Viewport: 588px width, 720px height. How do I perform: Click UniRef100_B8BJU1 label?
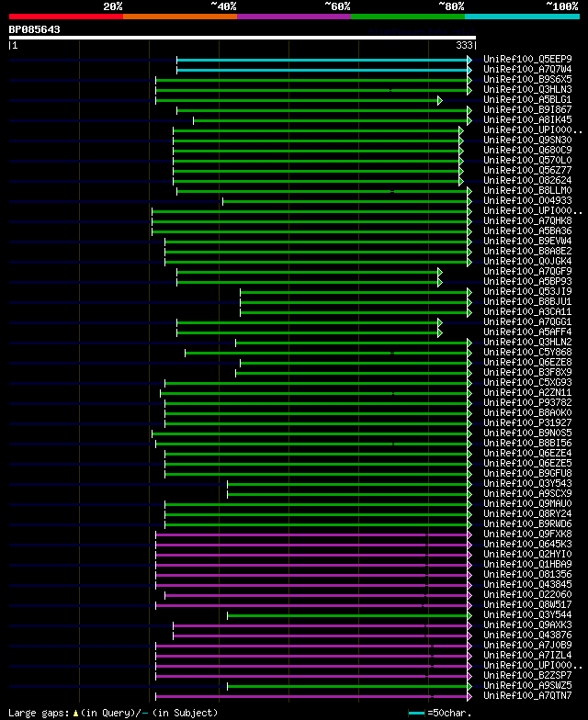click(x=527, y=301)
